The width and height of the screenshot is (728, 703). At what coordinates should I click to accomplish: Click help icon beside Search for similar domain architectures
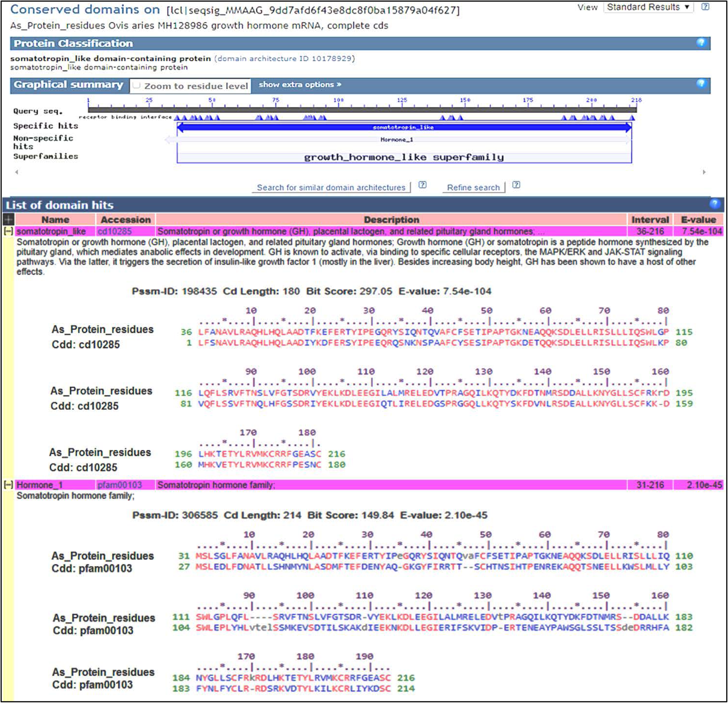click(x=422, y=185)
